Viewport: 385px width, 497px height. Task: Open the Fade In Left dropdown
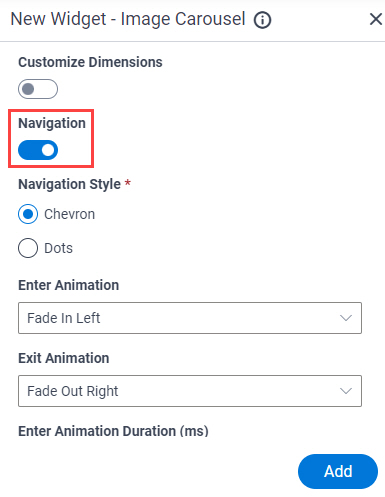[x=190, y=318]
